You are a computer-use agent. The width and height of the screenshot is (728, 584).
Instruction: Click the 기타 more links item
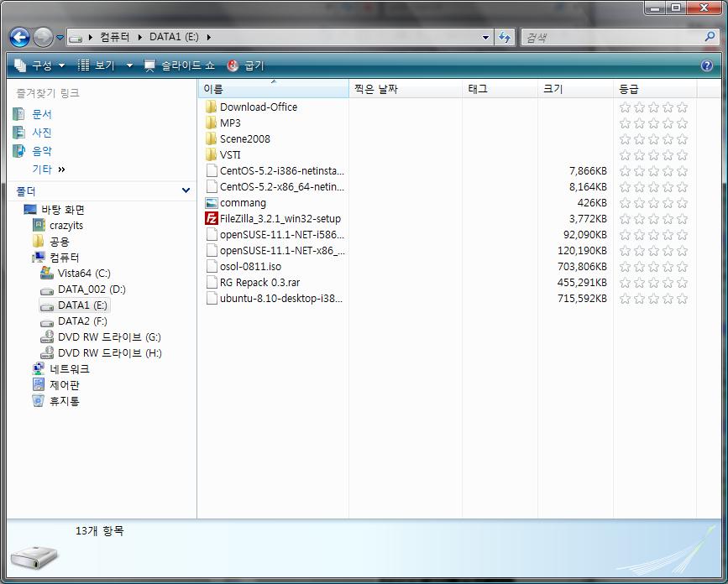click(49, 169)
